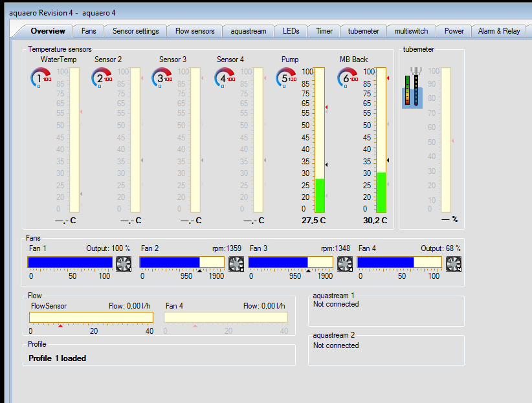Click the Profile 1 loaded text
The width and height of the screenshot is (532, 403).
click(x=58, y=358)
